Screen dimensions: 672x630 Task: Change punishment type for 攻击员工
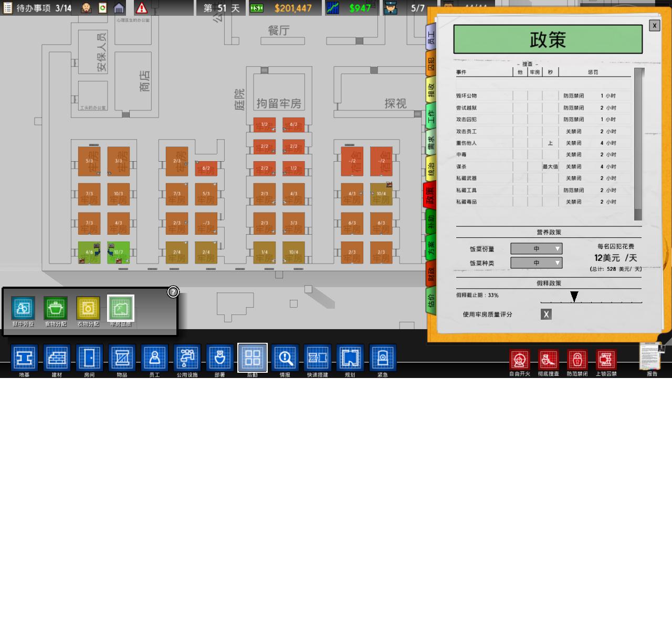pos(574,131)
